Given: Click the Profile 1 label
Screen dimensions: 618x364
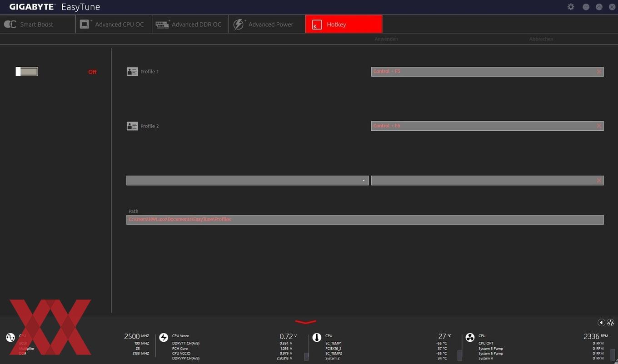Looking at the screenshot, I should [x=150, y=72].
